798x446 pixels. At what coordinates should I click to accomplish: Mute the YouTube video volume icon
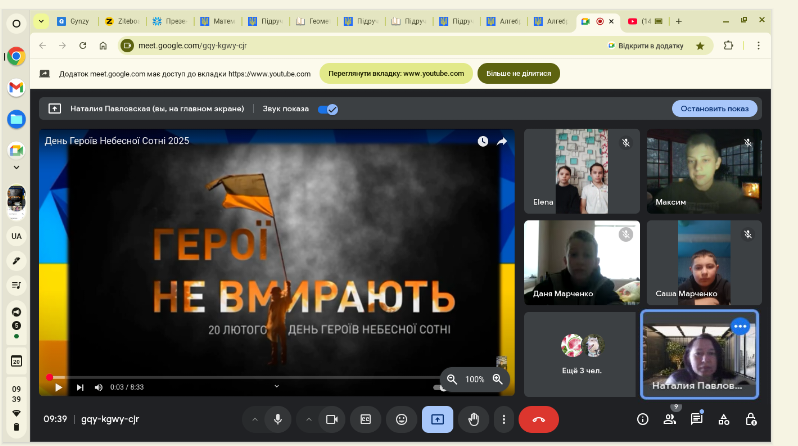(x=98, y=387)
